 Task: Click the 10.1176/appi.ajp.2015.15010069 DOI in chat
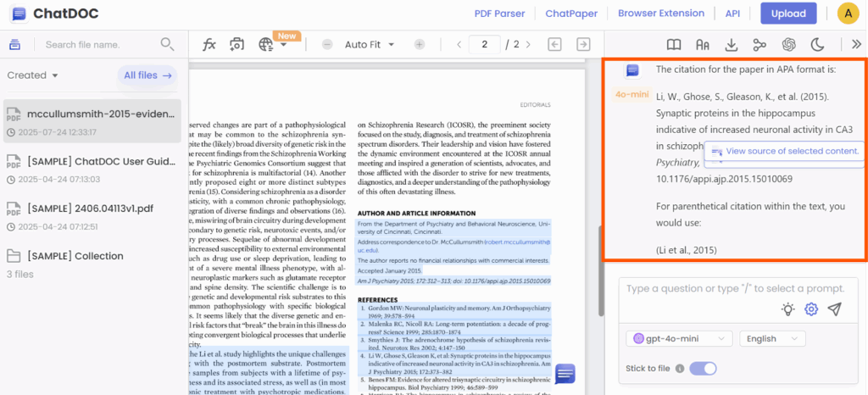pos(724,179)
